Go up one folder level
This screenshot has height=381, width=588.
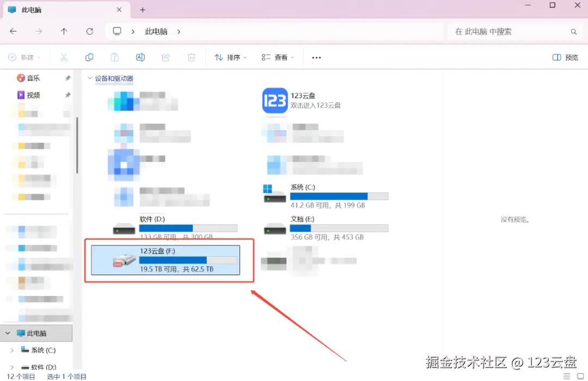point(64,32)
